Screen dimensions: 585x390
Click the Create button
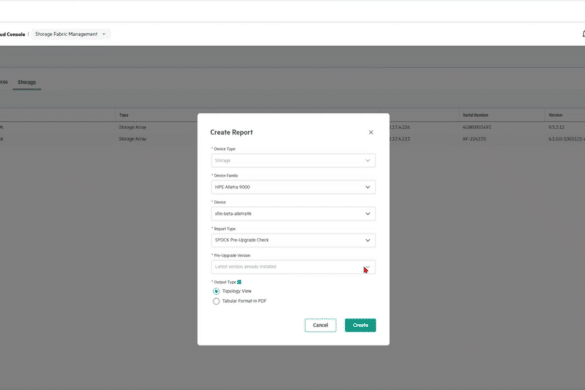tap(360, 325)
